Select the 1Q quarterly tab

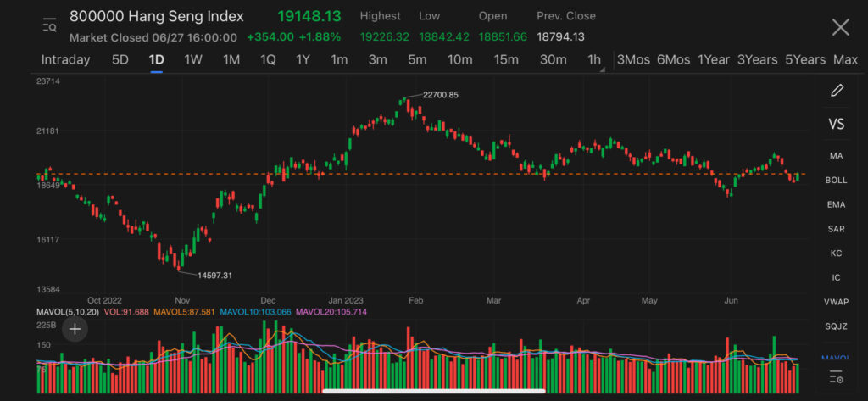click(x=268, y=60)
